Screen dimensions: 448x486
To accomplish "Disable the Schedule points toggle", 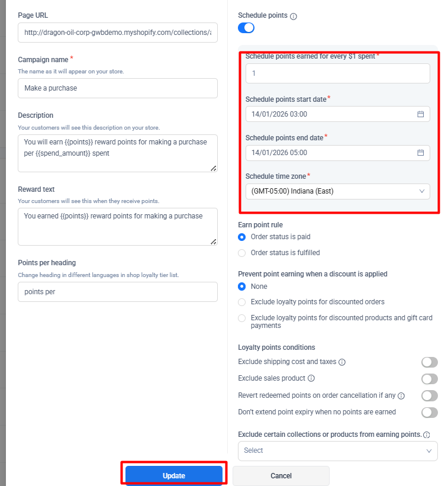I will [x=246, y=28].
